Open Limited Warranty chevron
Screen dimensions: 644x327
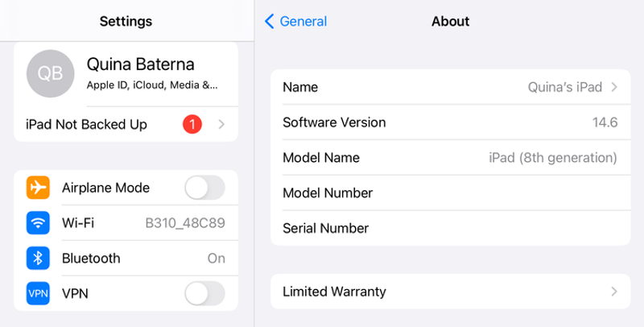(x=614, y=292)
